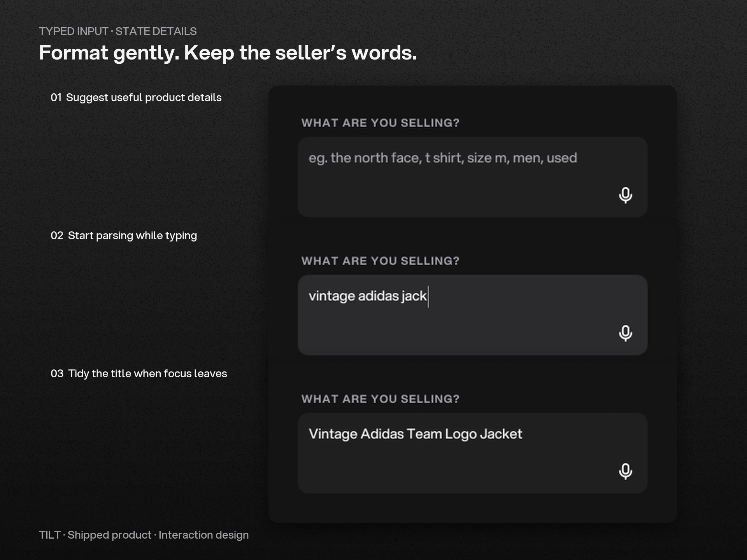
Task: Tap the microphone in the 'vintage adidas jack' field
Action: pos(625,333)
